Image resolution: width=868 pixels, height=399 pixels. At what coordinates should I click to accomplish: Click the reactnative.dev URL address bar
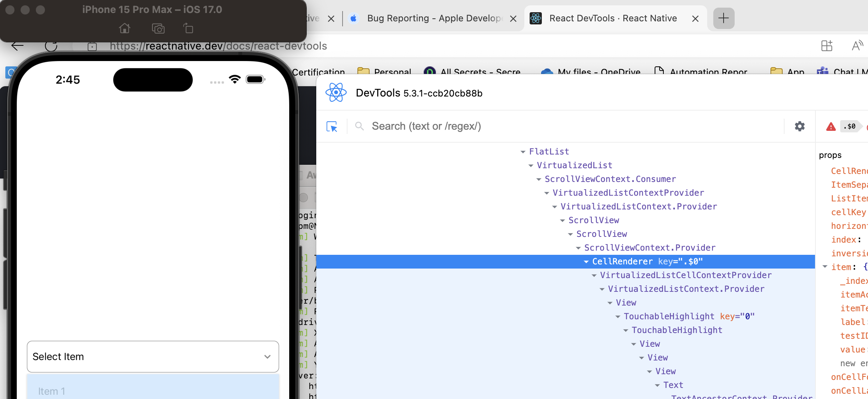click(x=218, y=46)
